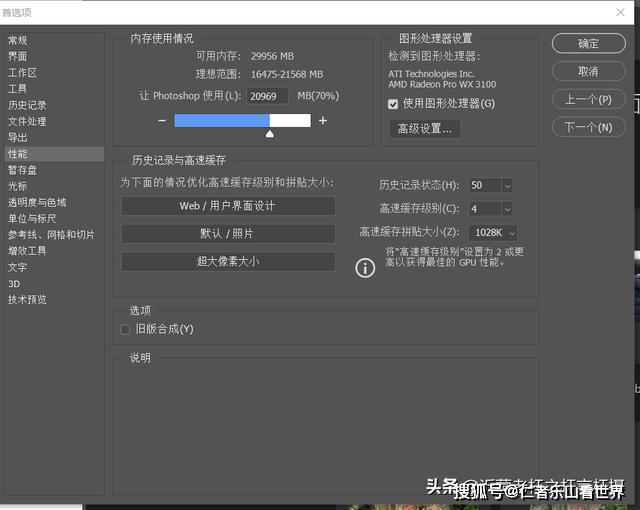Click the 确定 button
Image resolution: width=640 pixels, height=510 pixels.
(589, 43)
